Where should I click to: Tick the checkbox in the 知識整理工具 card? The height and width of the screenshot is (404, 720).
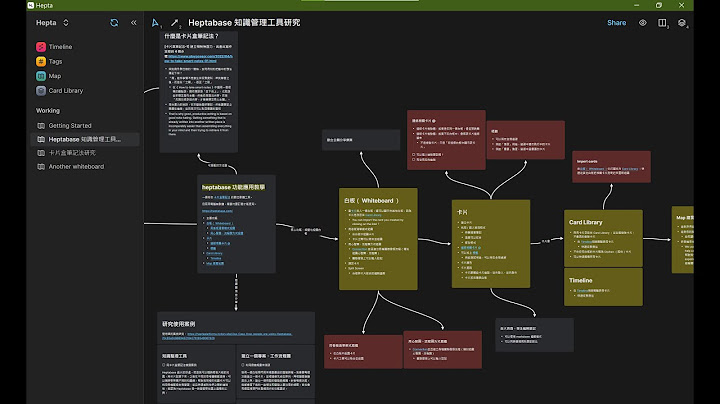pos(163,365)
